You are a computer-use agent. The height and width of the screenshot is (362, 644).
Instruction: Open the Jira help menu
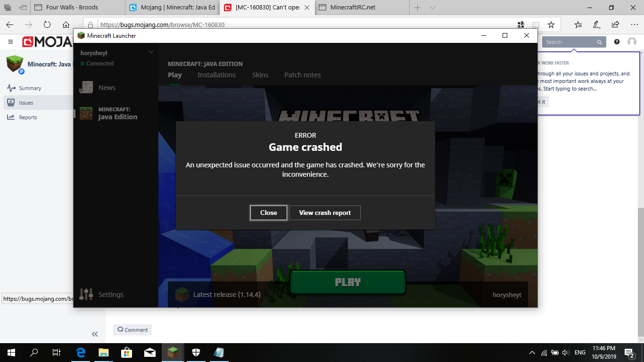617,42
